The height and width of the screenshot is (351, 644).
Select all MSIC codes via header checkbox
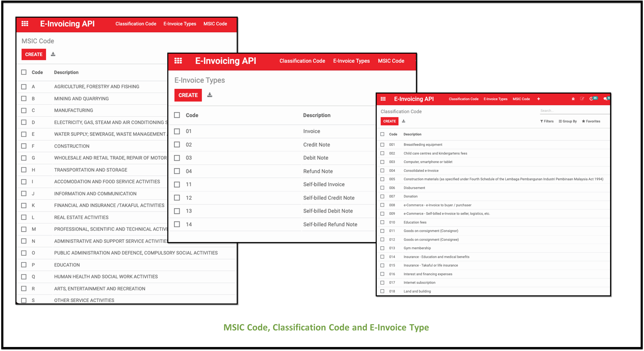click(x=24, y=72)
